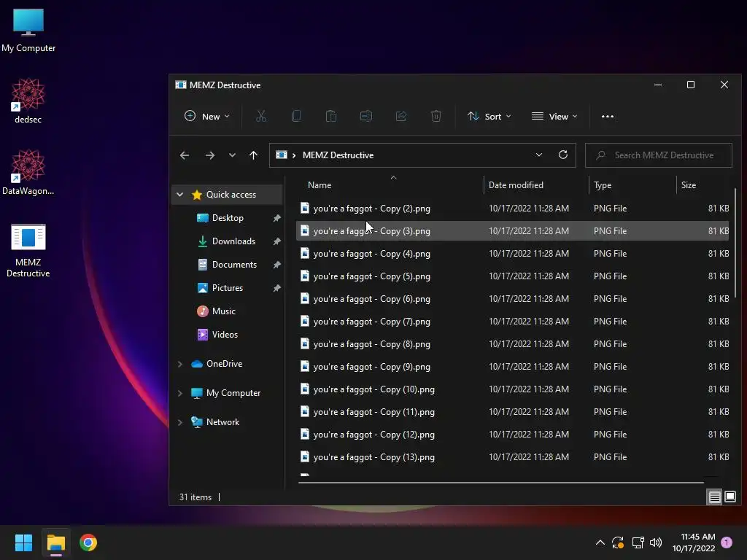Select My Computer in the navigation pane
747x560 pixels.
point(233,393)
